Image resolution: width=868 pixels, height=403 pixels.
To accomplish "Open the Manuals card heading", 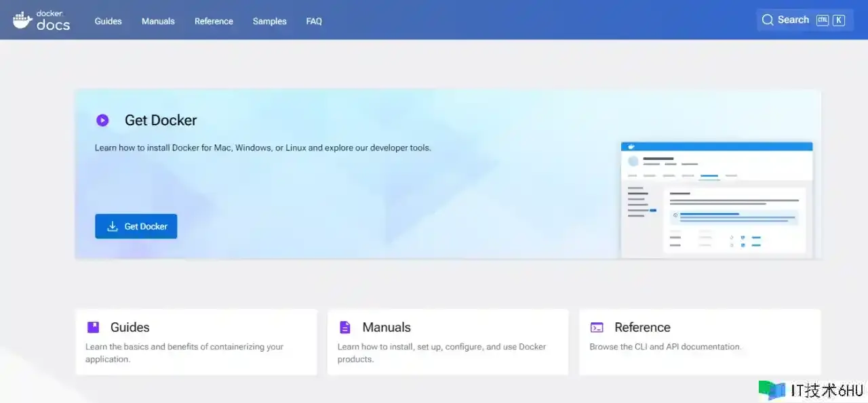I will click(x=387, y=327).
